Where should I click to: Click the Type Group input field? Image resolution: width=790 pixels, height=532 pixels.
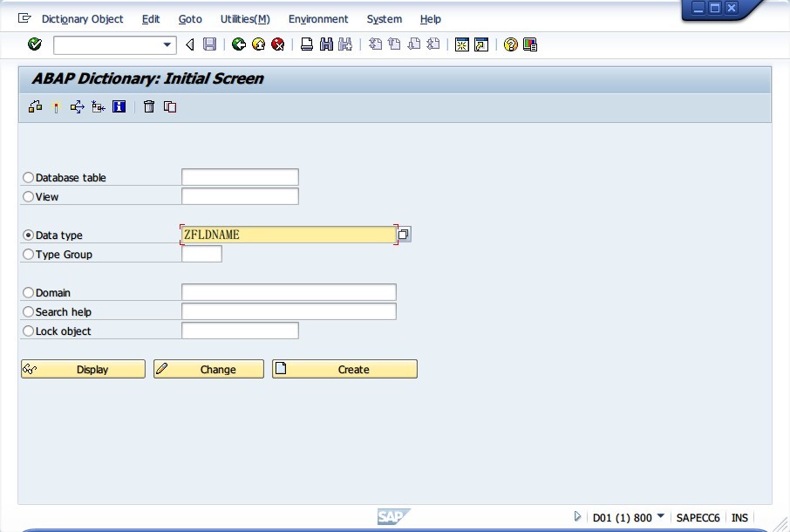click(x=201, y=254)
